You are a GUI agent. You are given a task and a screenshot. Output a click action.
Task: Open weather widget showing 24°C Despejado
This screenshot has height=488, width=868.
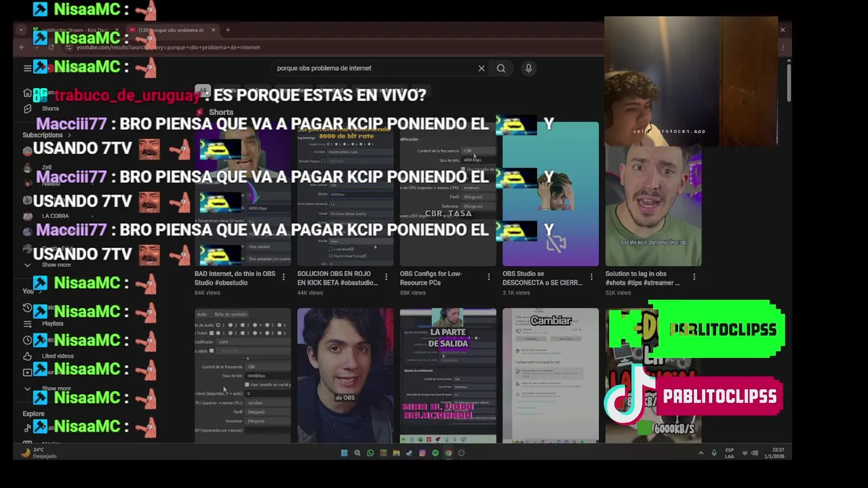coord(39,453)
